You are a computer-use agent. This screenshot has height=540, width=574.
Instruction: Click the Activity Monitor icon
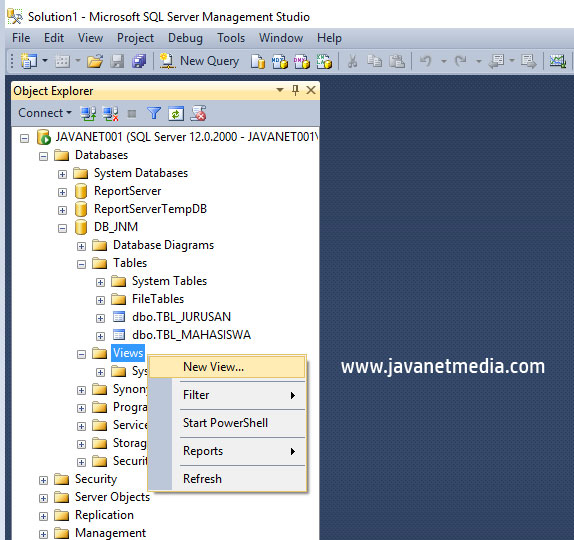tap(558, 61)
